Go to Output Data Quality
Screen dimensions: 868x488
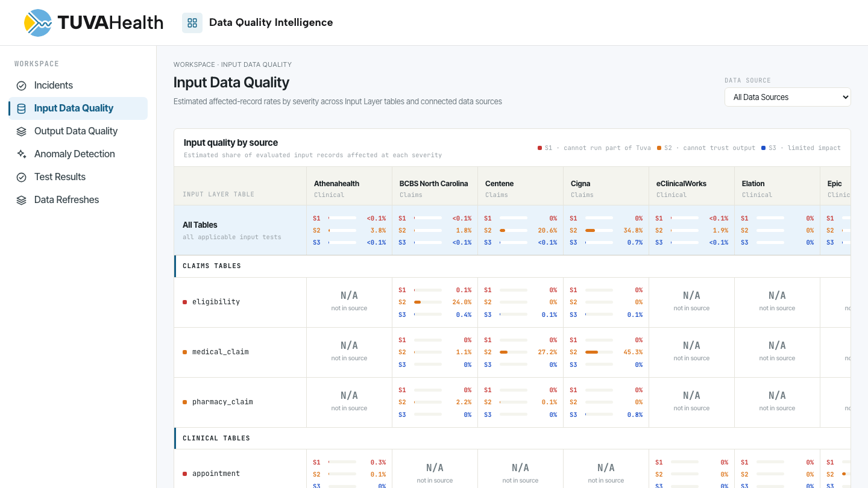(78, 131)
